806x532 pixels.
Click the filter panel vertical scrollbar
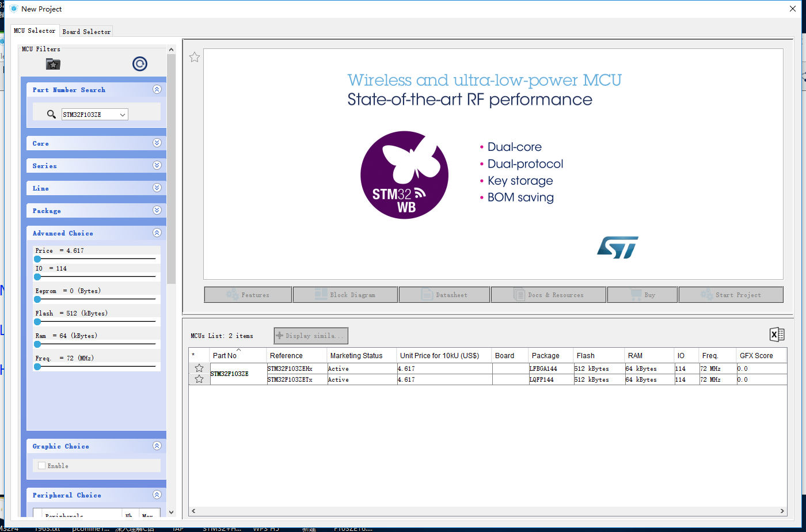pos(171,169)
